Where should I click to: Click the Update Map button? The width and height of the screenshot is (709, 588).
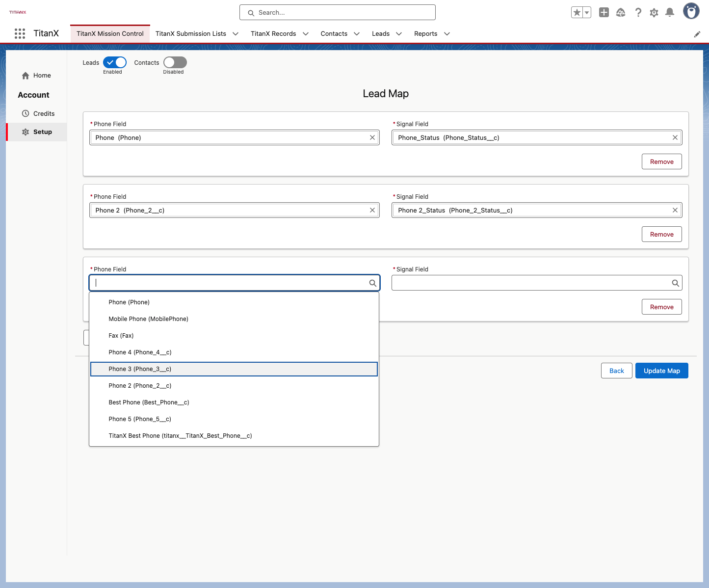click(662, 371)
